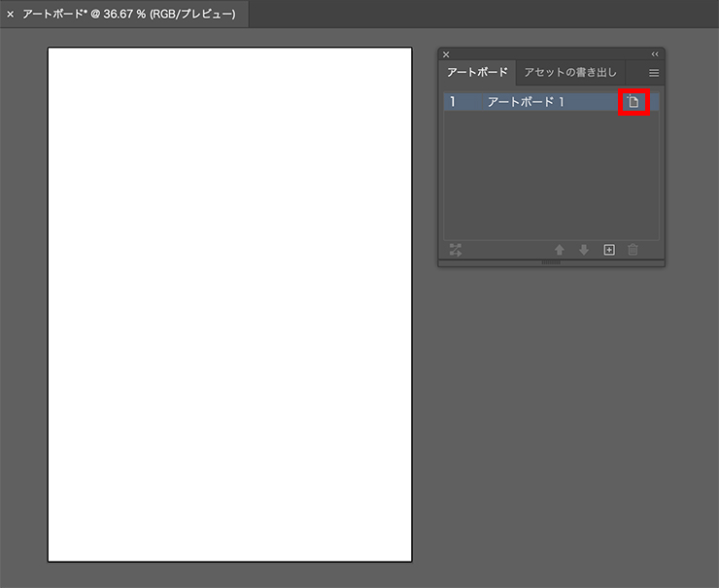719x588 pixels.
Task: Click the delete artboard trash icon
Action: point(633,250)
